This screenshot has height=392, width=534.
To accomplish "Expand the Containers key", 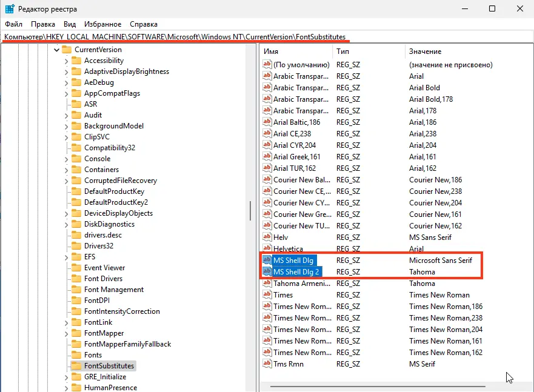I will 67,170.
